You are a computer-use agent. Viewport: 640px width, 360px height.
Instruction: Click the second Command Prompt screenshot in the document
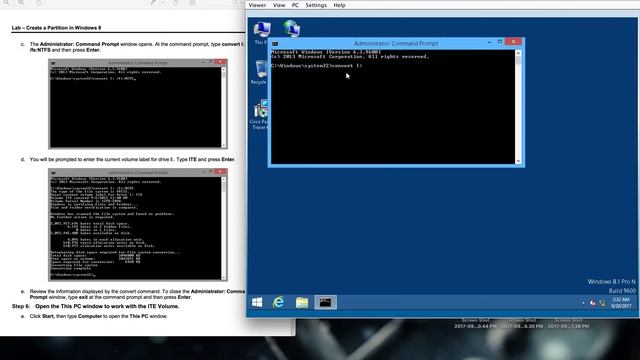coord(138,225)
